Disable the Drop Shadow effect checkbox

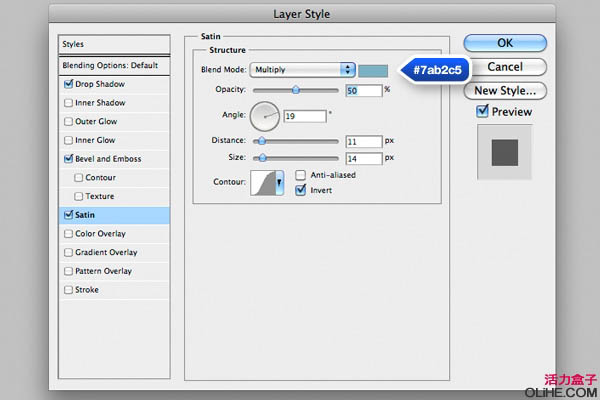pyautogui.click(x=68, y=84)
